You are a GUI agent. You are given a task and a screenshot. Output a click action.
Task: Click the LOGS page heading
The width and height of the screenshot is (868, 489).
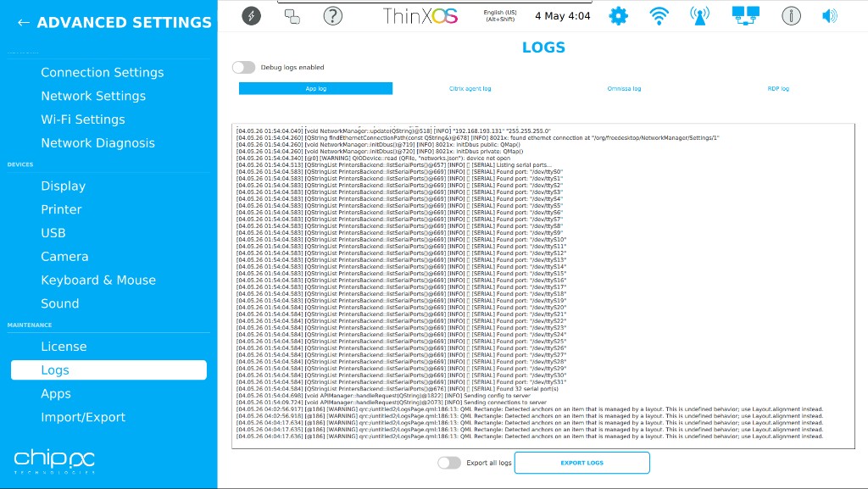click(543, 47)
